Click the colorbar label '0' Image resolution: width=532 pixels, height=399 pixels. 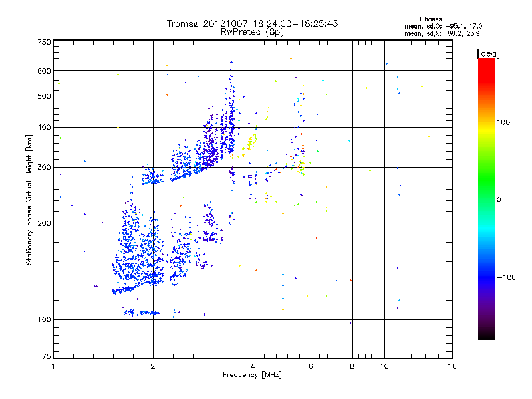[x=499, y=200]
